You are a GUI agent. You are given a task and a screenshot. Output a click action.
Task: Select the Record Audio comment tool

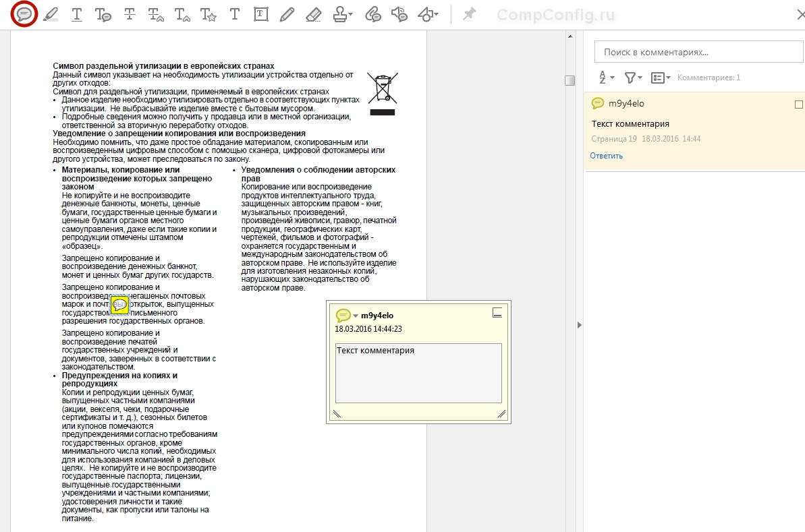tap(399, 14)
